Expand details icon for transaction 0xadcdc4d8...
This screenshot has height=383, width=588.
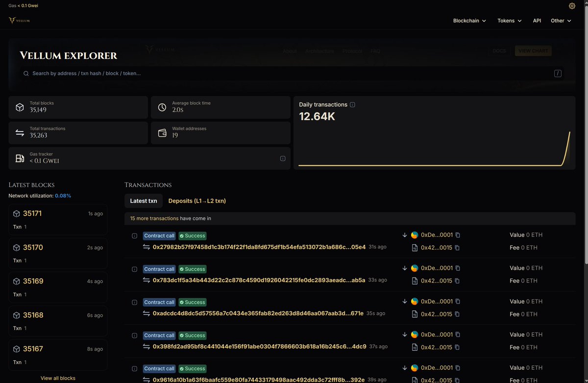click(x=135, y=303)
